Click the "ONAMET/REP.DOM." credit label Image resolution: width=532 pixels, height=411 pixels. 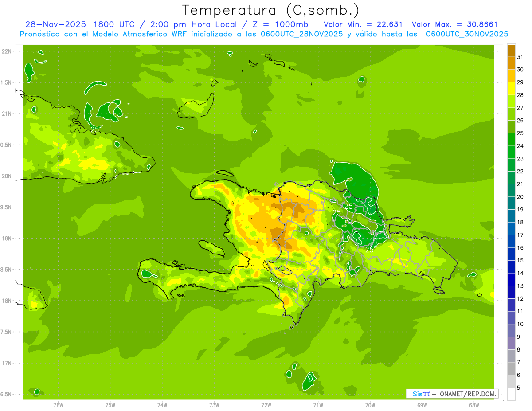coord(468,394)
